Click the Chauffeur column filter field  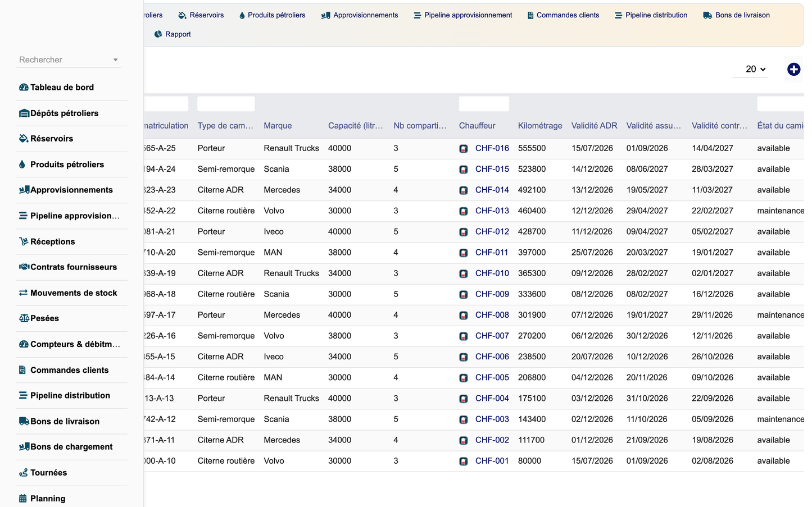point(484,104)
